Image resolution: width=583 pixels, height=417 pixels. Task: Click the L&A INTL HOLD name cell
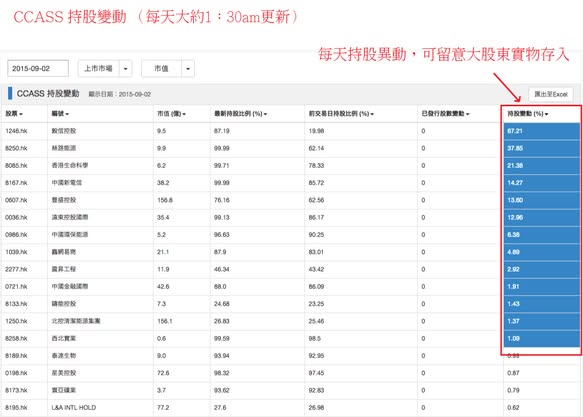tap(74, 407)
